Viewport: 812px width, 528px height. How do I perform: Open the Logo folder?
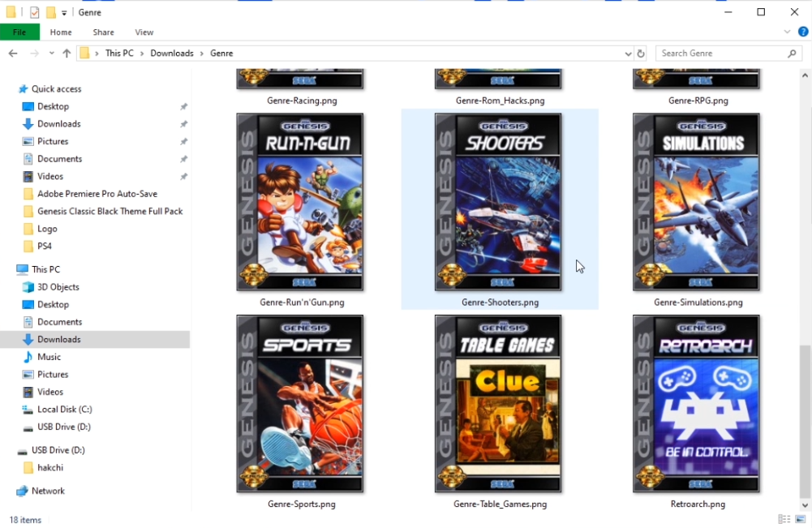pos(46,229)
